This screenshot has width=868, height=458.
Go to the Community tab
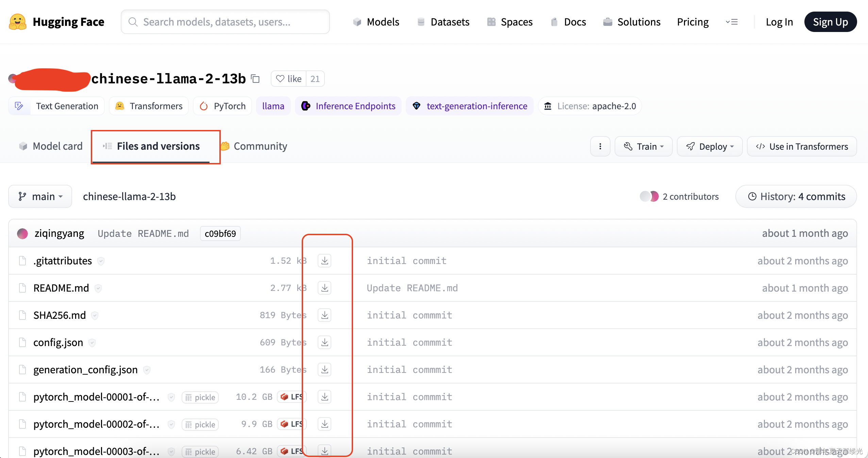(x=254, y=146)
